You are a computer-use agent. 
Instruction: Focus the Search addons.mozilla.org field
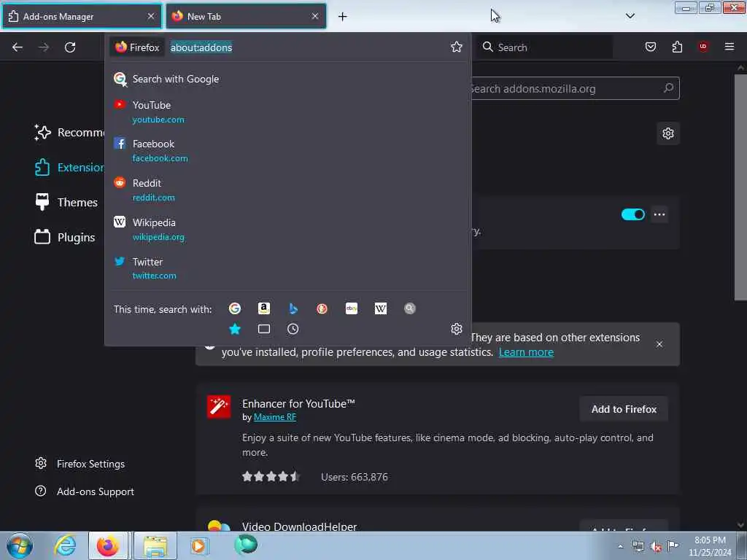[x=575, y=88]
